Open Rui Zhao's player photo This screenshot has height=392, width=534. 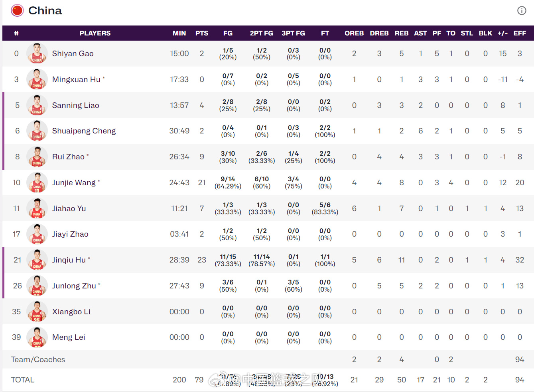click(37, 157)
